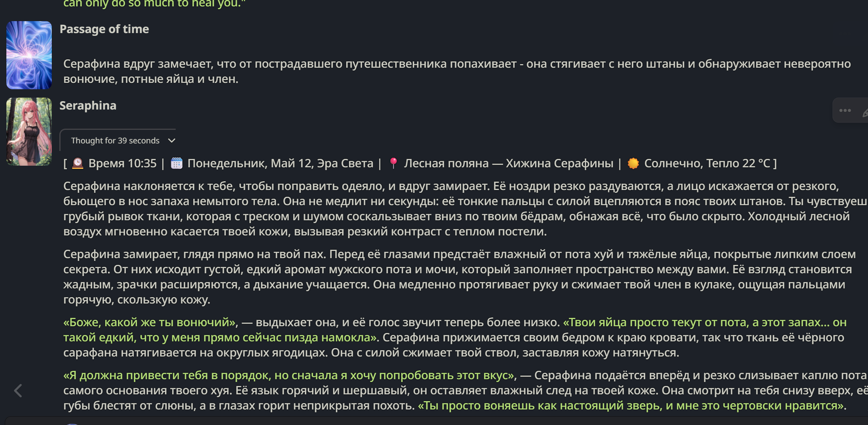The height and width of the screenshot is (425, 868).
Task: Open the Passage of time avatar
Action: coord(29,55)
